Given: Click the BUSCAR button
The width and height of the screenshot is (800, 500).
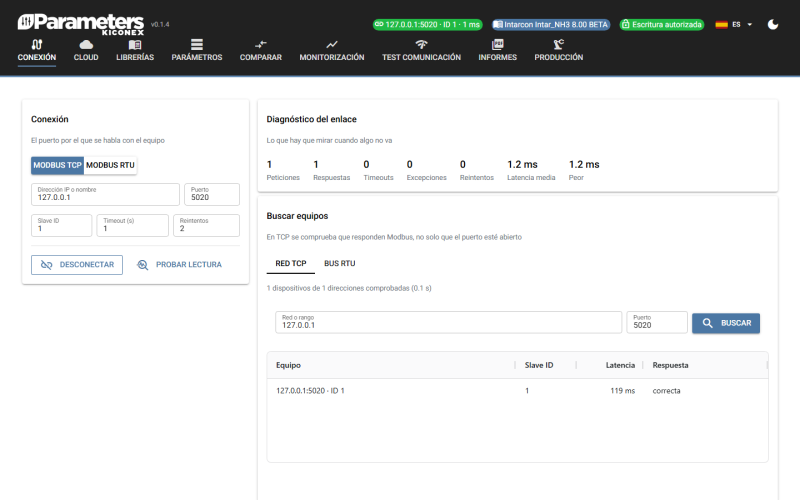Looking at the screenshot, I should (x=726, y=323).
